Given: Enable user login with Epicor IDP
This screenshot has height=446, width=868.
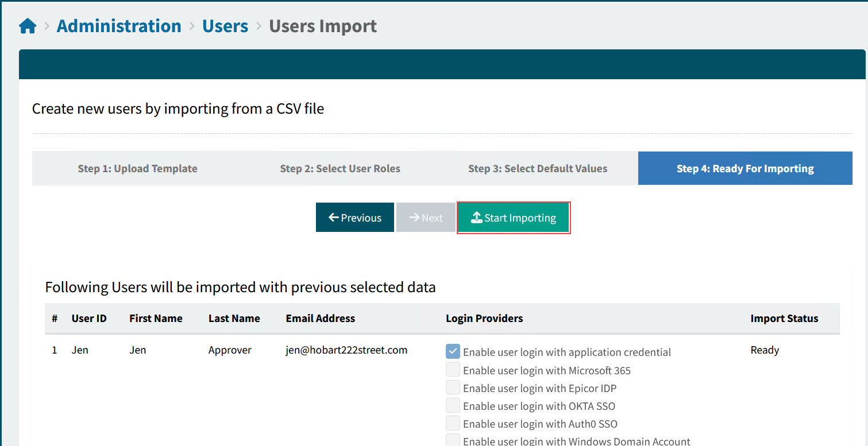Looking at the screenshot, I should click(x=452, y=387).
